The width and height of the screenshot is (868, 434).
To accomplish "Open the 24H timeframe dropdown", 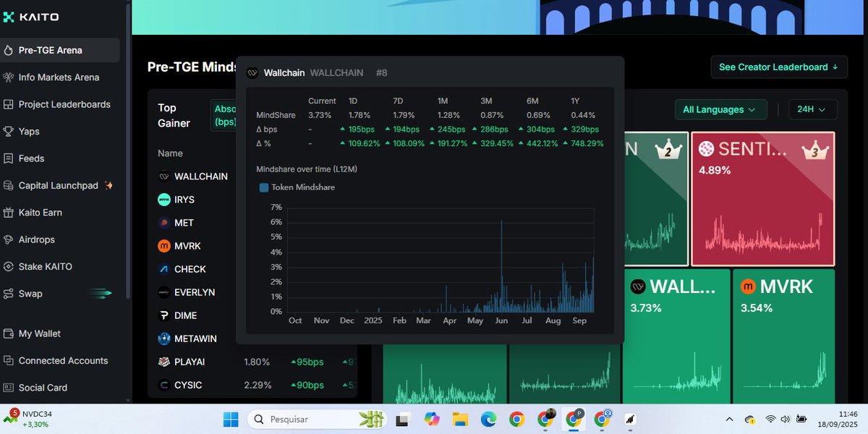I will [813, 110].
